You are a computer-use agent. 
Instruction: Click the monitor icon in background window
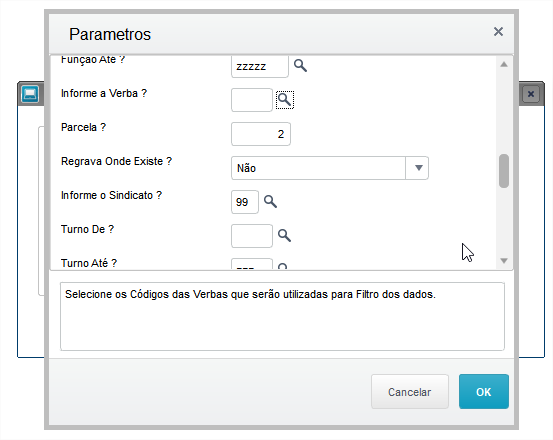pyautogui.click(x=30, y=94)
